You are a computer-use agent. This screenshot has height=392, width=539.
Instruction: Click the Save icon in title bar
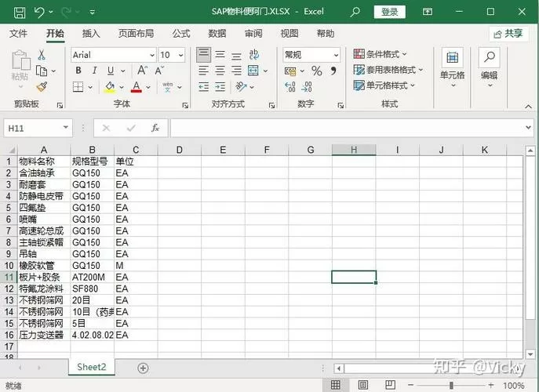click(20, 13)
